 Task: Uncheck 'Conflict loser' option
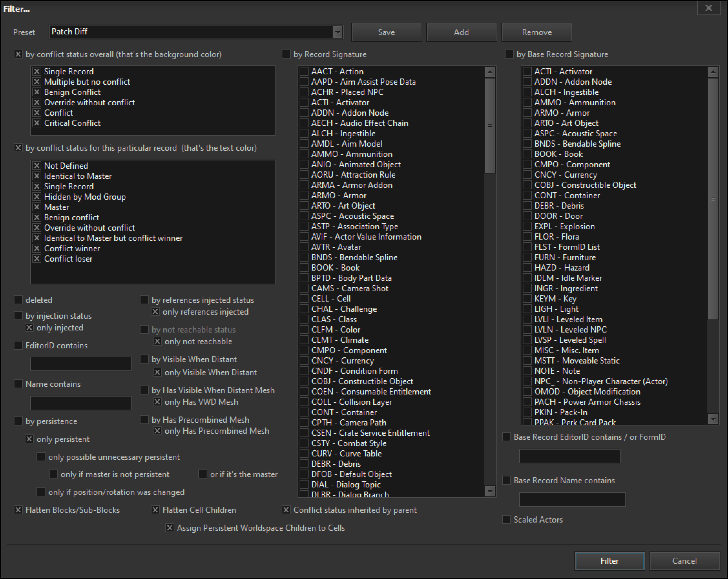pyautogui.click(x=37, y=259)
